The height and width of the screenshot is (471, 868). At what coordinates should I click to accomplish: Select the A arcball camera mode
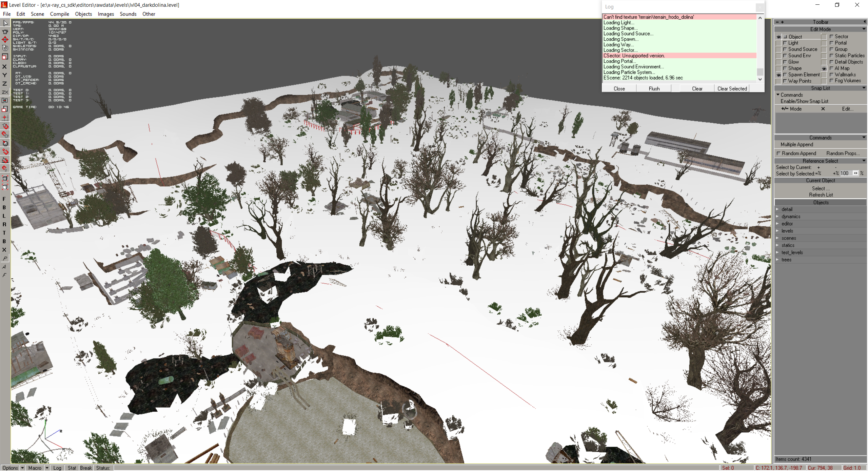point(4,267)
